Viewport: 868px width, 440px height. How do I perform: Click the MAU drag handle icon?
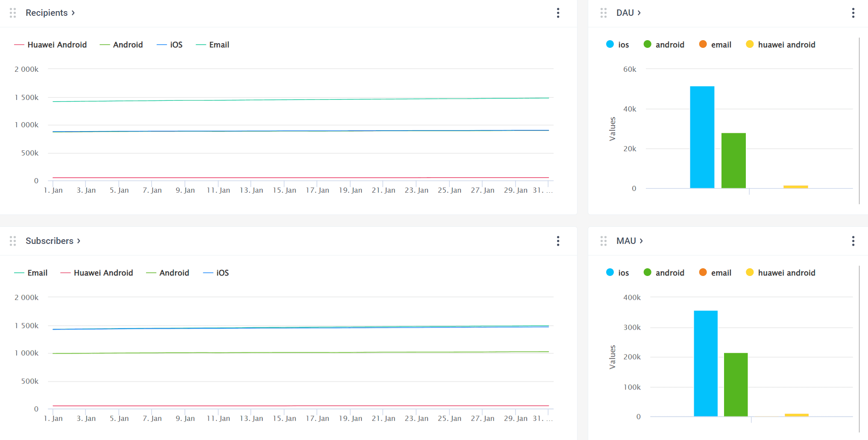coord(604,241)
